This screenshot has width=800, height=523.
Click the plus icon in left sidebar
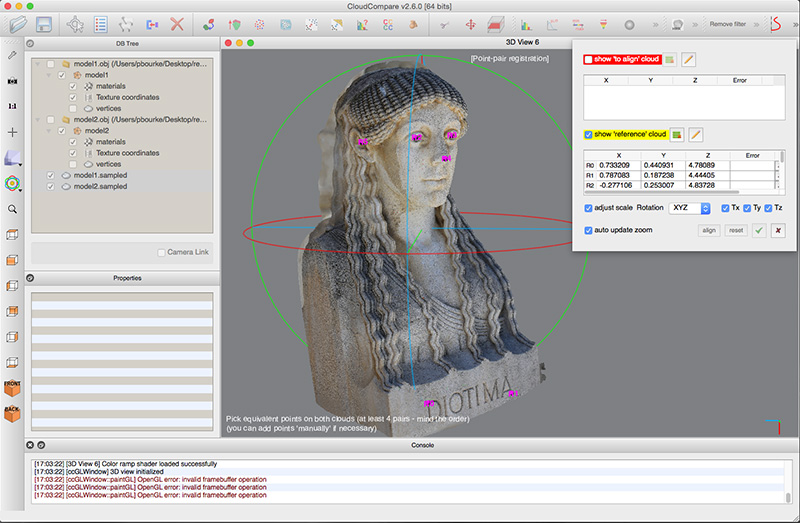[x=12, y=132]
